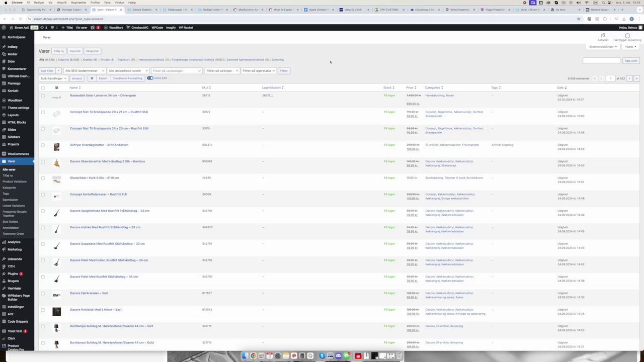Click the product search input field

click(601, 61)
